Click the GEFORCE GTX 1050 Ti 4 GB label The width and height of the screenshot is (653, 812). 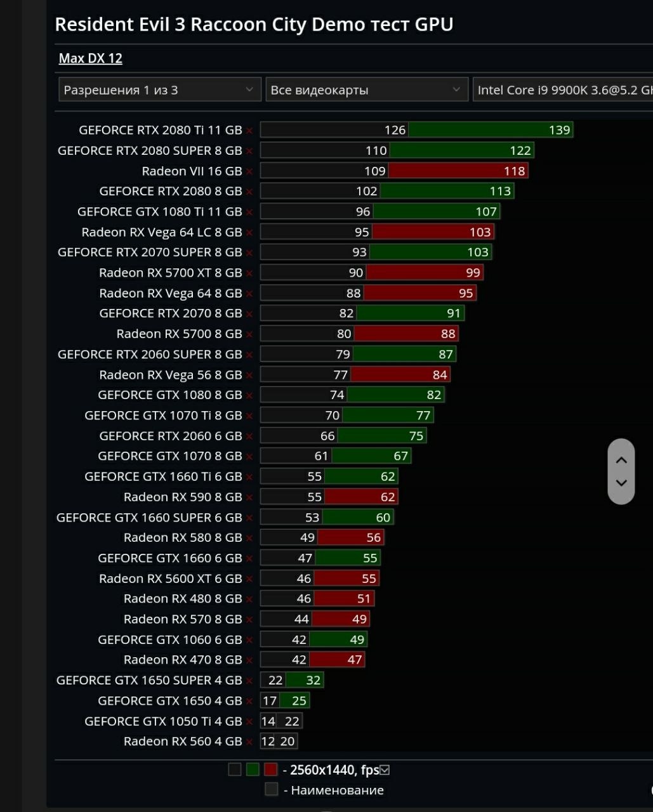coord(163,721)
